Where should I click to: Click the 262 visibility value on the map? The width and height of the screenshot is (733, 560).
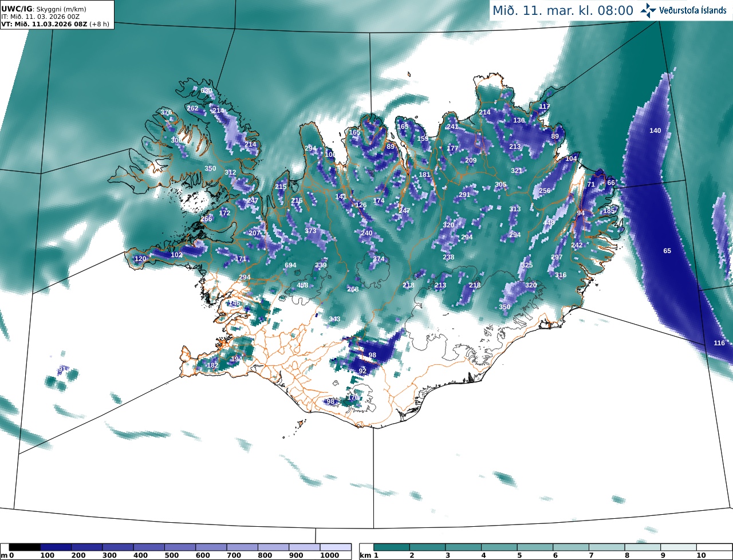[192, 108]
